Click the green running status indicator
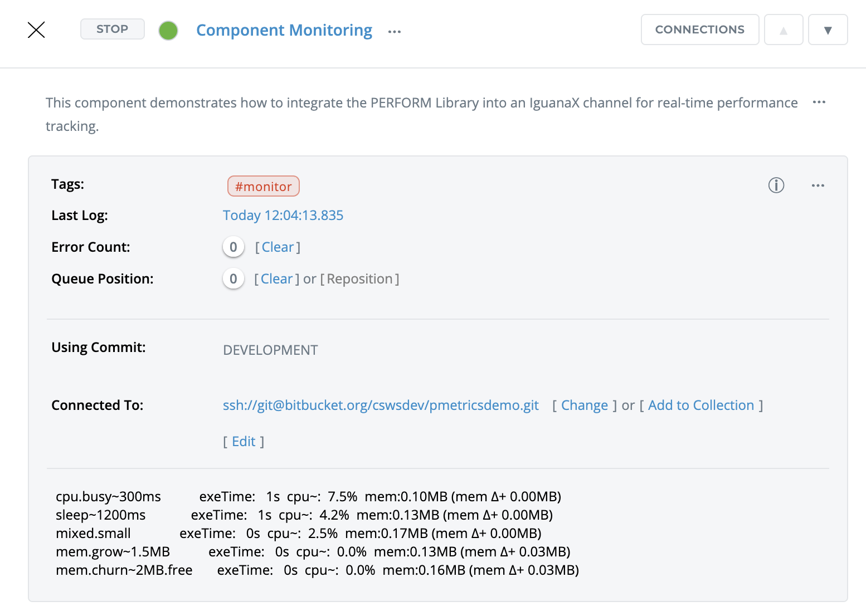 point(168,31)
